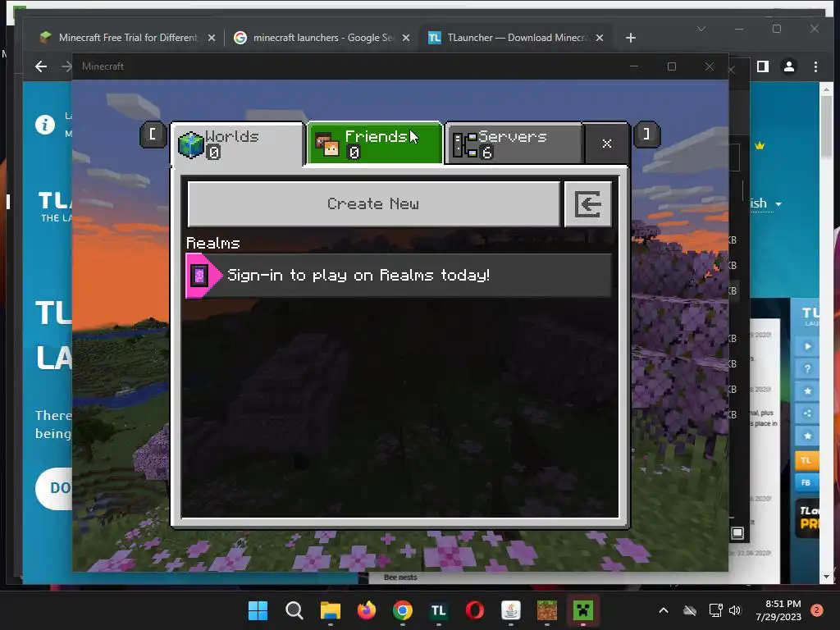The image size is (840, 630).
Task: Open Chrome three-dot menu
Action: coord(815,66)
